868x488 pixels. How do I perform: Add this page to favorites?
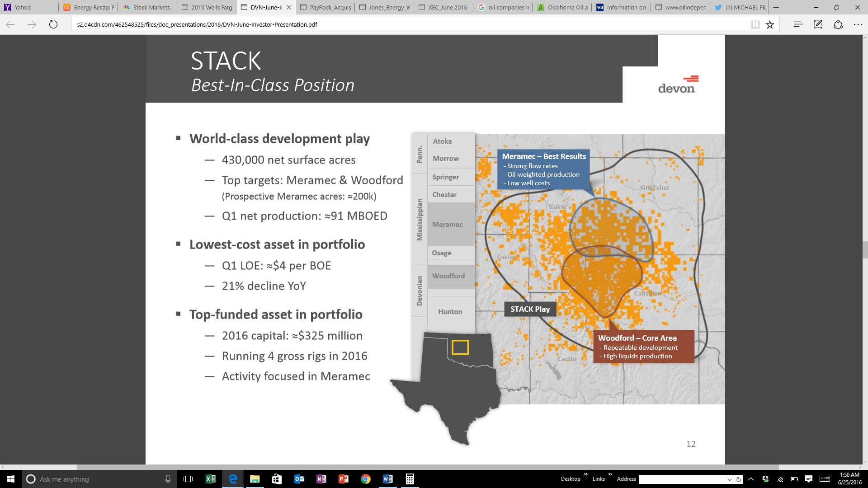pyautogui.click(x=770, y=25)
